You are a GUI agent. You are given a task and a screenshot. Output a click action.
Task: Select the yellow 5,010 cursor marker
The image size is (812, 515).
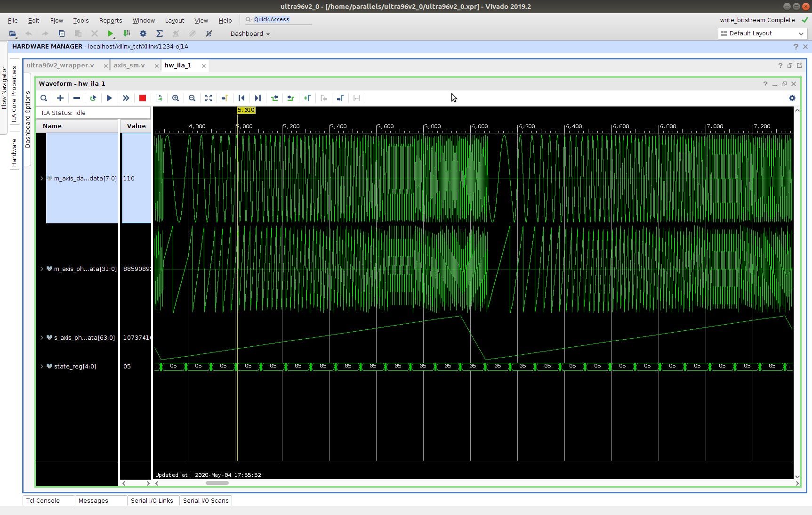246,110
